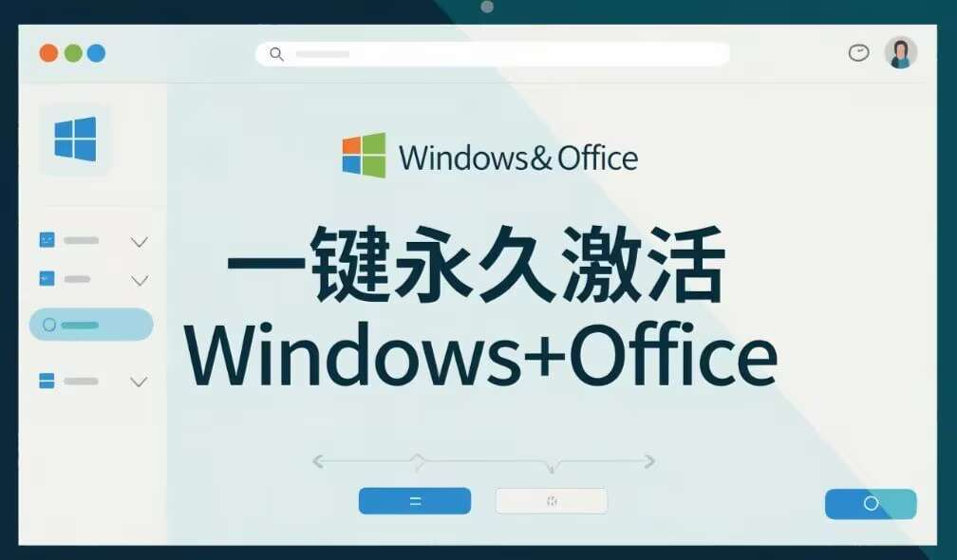Expand the first sidebar item chevron
Image resolution: width=957 pixels, height=560 pixels.
[x=140, y=242]
